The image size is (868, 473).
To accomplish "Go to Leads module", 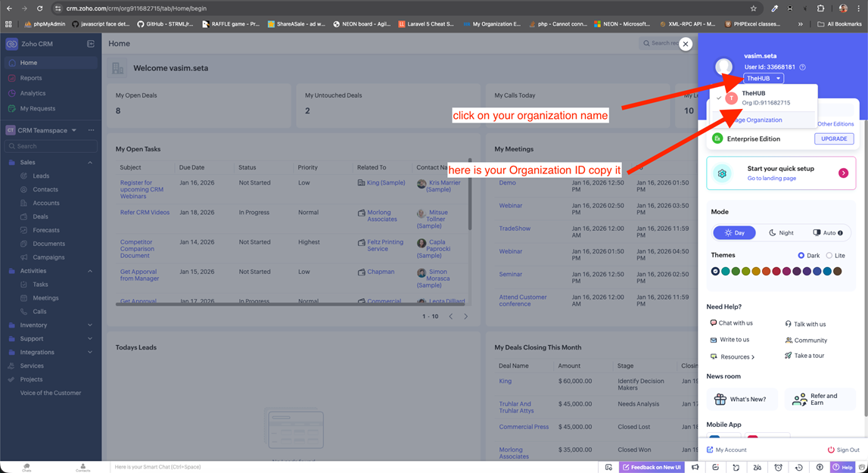I will (41, 176).
